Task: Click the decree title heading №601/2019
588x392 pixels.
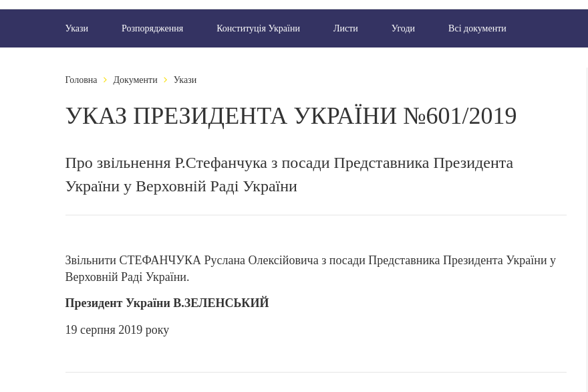Action: pos(291,116)
